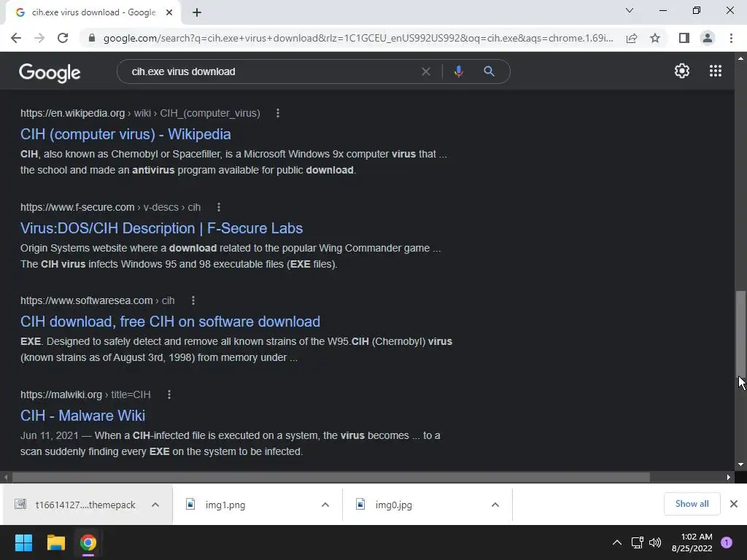Open network status tray icon
The image size is (747, 560).
point(637,542)
